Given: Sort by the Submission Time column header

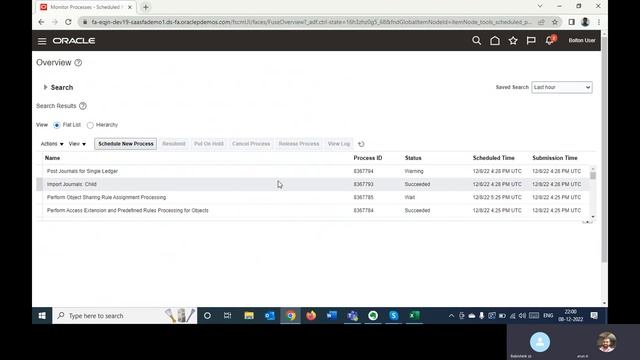Looking at the screenshot, I should (x=555, y=158).
